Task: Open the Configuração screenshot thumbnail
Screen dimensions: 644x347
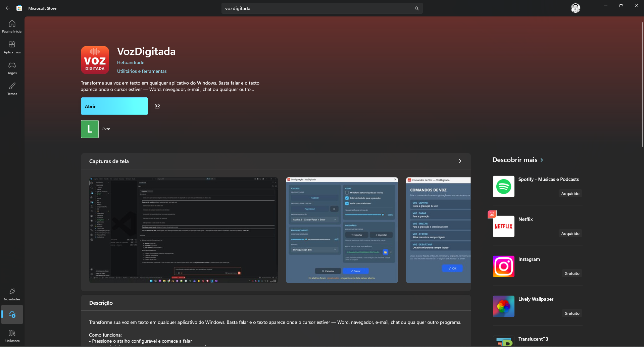Action: [x=342, y=230]
